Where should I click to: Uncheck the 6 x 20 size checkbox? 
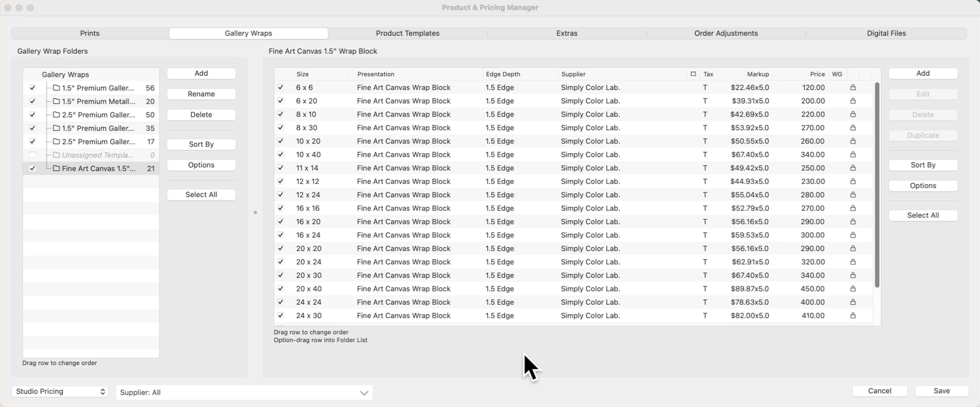click(280, 101)
